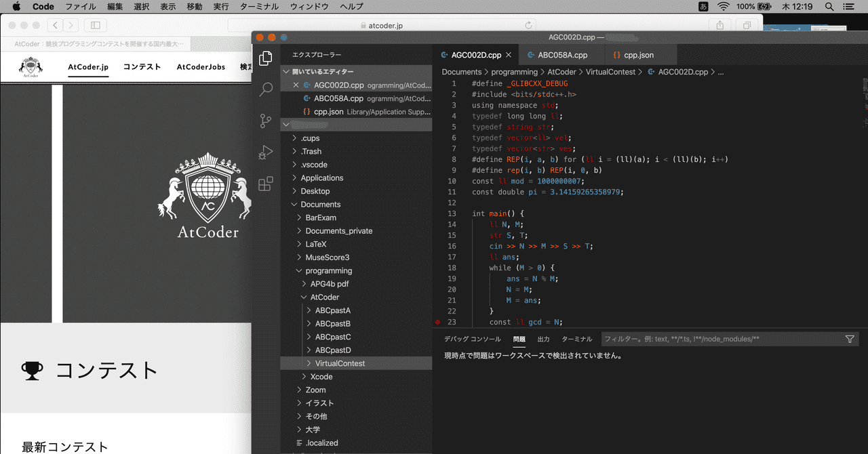
Task: Click AtCoder.jp link in site navigation
Action: coord(88,66)
